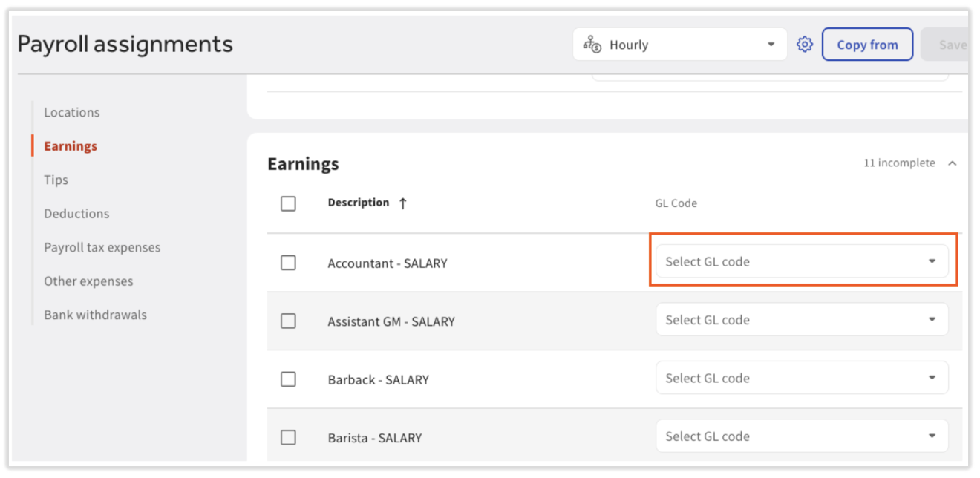The height and width of the screenshot is (478, 980).
Task: Navigate to Deductions section
Action: (x=76, y=214)
